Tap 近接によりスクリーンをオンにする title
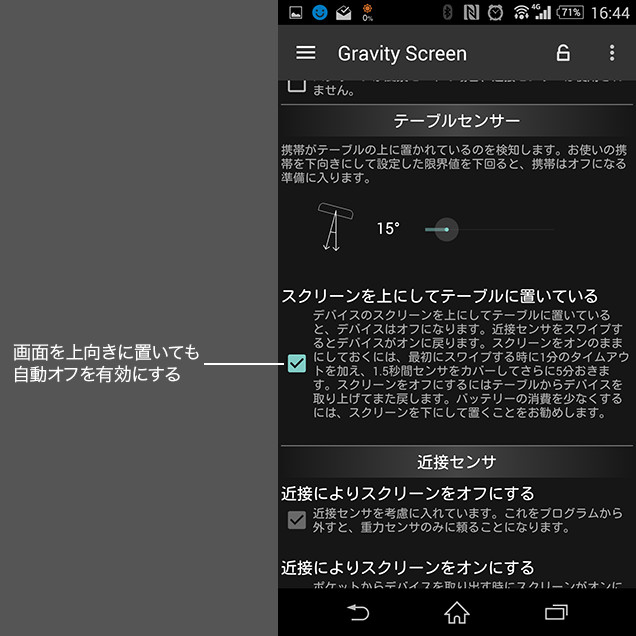Image resolution: width=636 pixels, height=636 pixels. [x=408, y=567]
